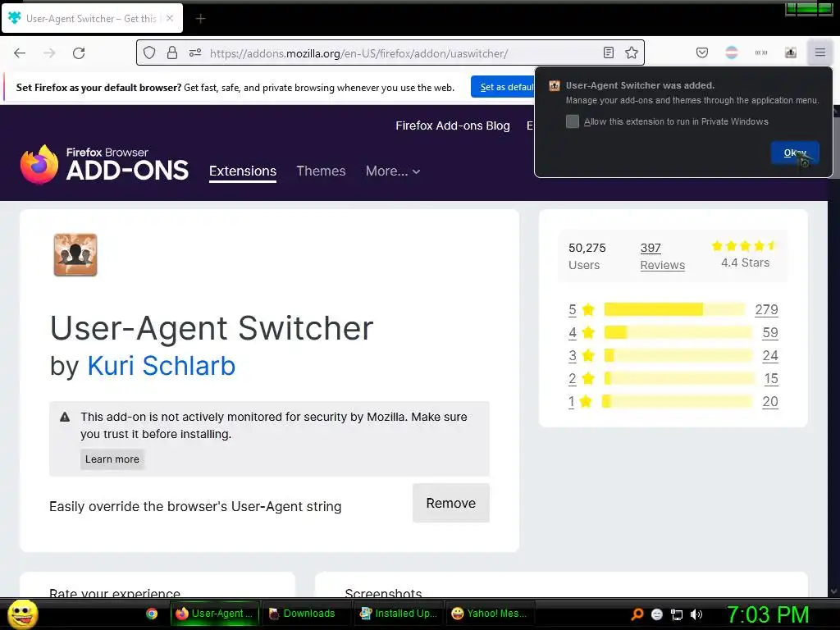The height and width of the screenshot is (630, 840).
Task: Open the Pocket save icon
Action: point(702,52)
